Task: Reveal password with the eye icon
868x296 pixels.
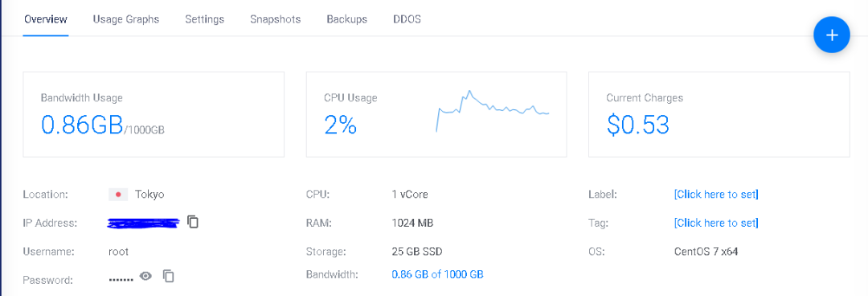Action: pos(145,276)
